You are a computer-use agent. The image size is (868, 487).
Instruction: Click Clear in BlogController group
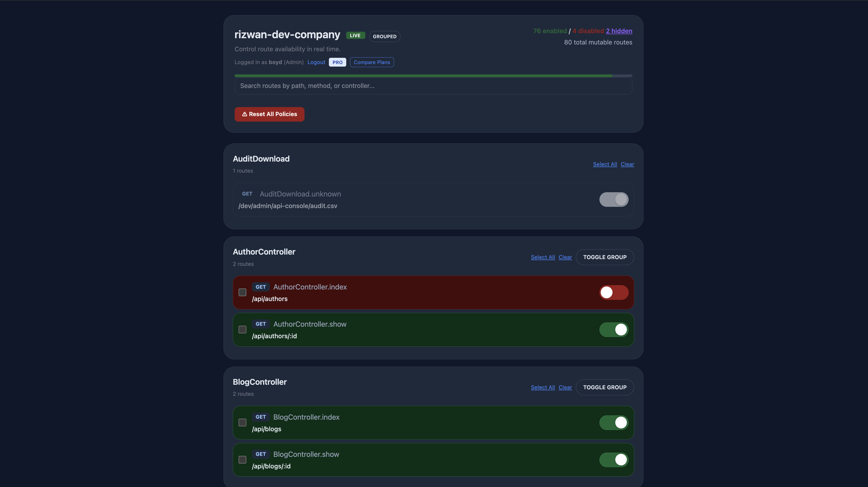565,387
